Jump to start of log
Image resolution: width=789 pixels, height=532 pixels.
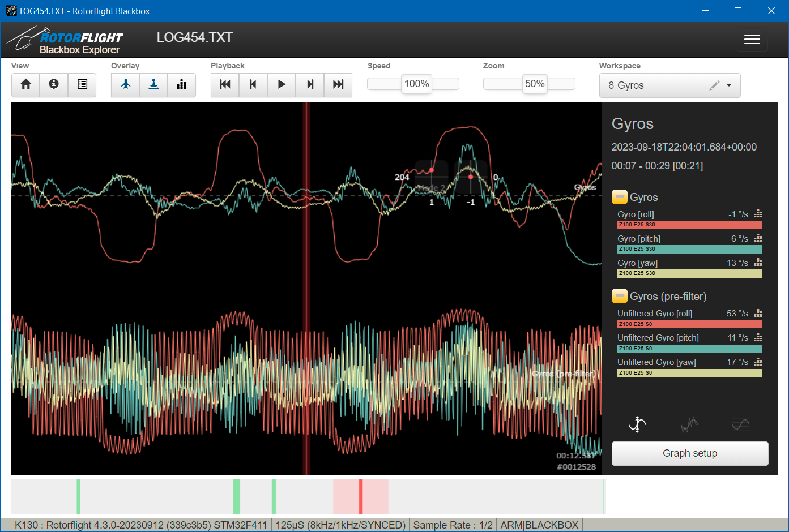tap(225, 84)
